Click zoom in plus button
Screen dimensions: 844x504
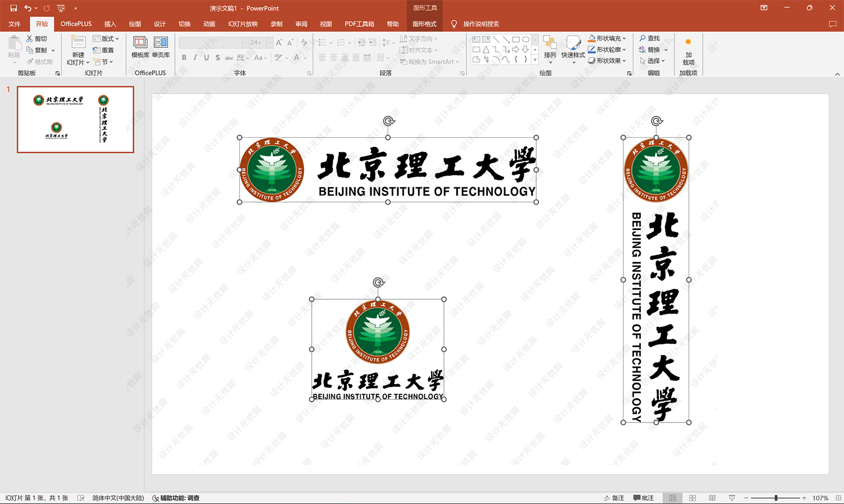(804, 498)
